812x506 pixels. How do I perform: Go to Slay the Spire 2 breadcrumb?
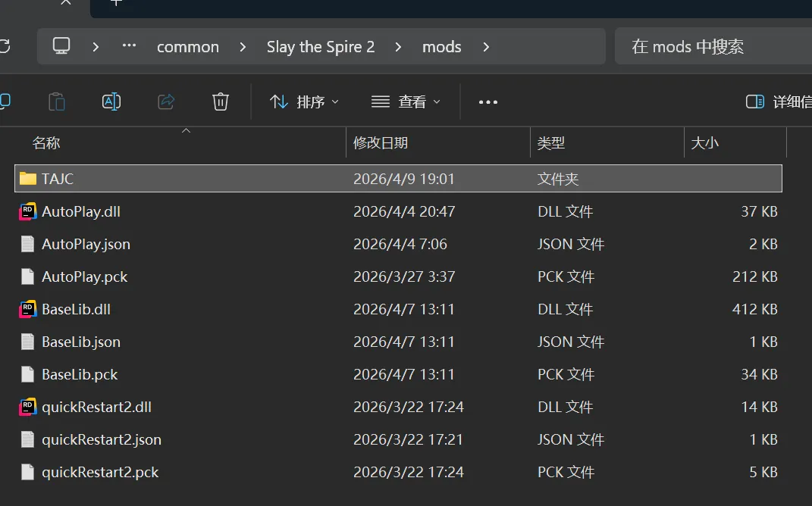[321, 47]
